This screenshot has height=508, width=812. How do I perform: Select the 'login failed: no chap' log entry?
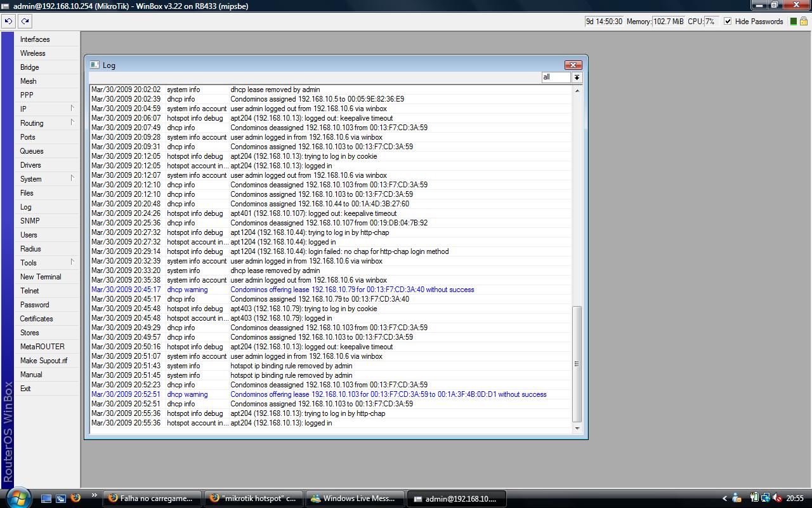pyautogui.click(x=331, y=251)
